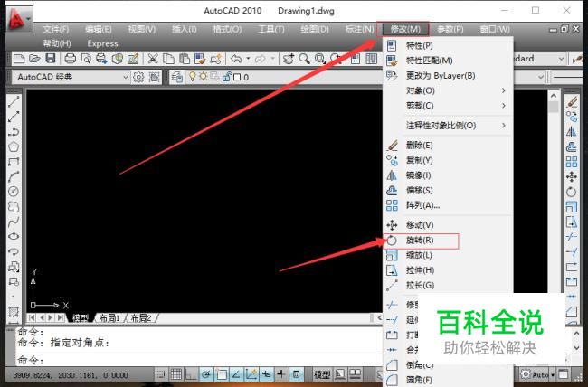Click the Plot Preview icon
This screenshot has width=588, height=387.
86,59
